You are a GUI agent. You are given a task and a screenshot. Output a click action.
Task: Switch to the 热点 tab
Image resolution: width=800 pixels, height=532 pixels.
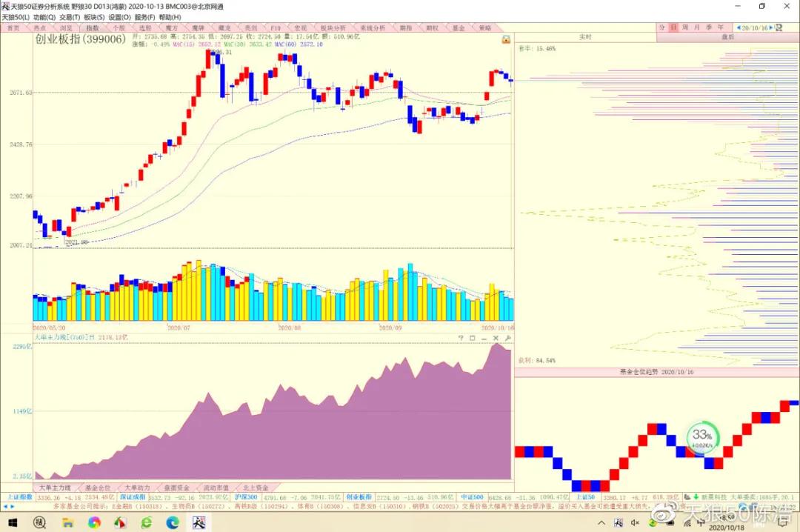click(x=40, y=27)
